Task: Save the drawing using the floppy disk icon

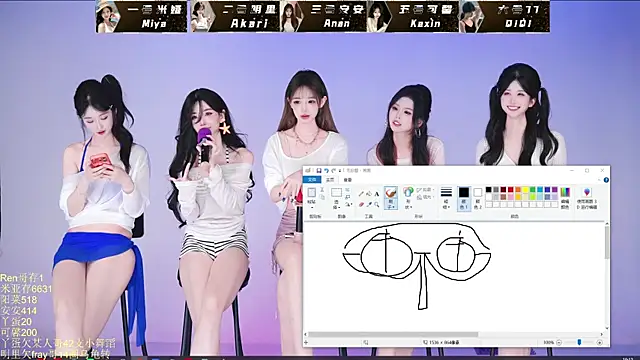Action: (x=319, y=171)
